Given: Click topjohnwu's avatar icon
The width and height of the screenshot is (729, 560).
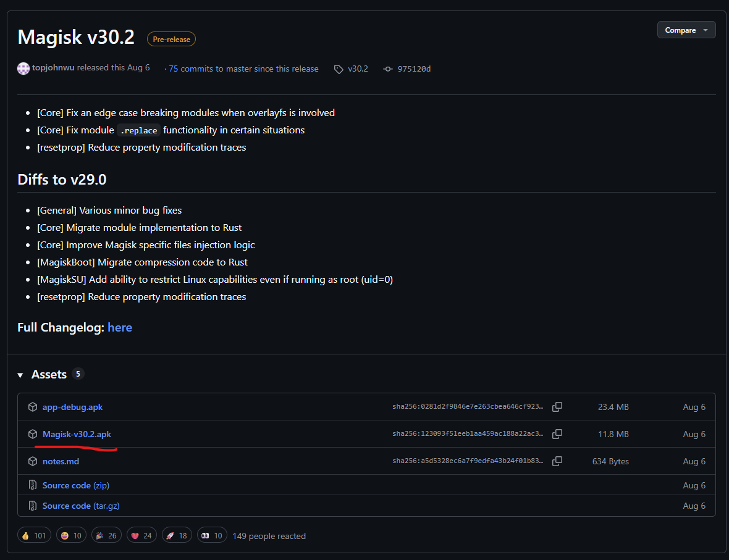Looking at the screenshot, I should [x=23, y=69].
